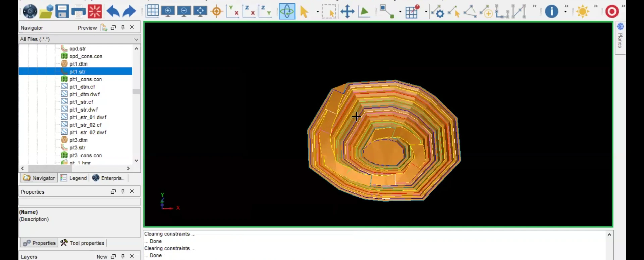
Task: Click the orange crosshair target icon
Action: [217, 11]
